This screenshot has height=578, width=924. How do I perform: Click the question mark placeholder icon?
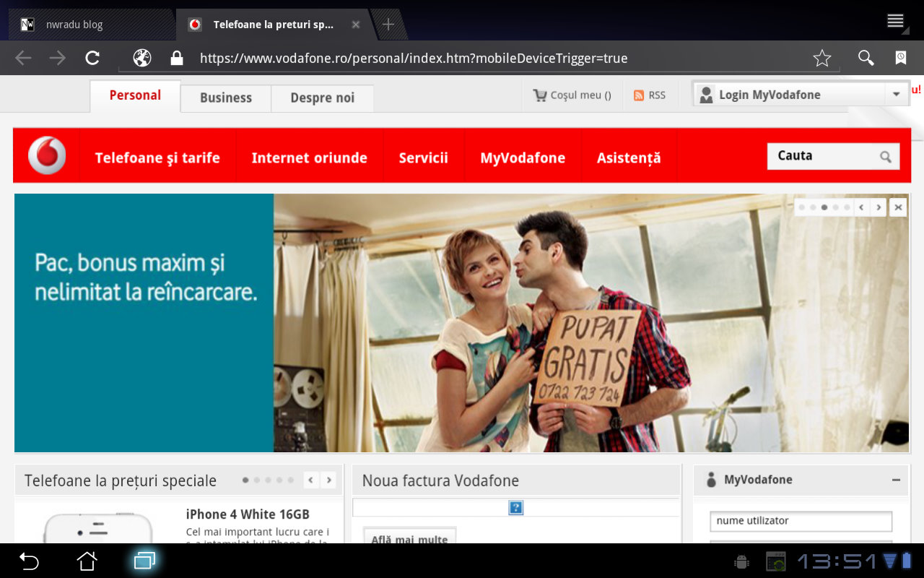(516, 508)
